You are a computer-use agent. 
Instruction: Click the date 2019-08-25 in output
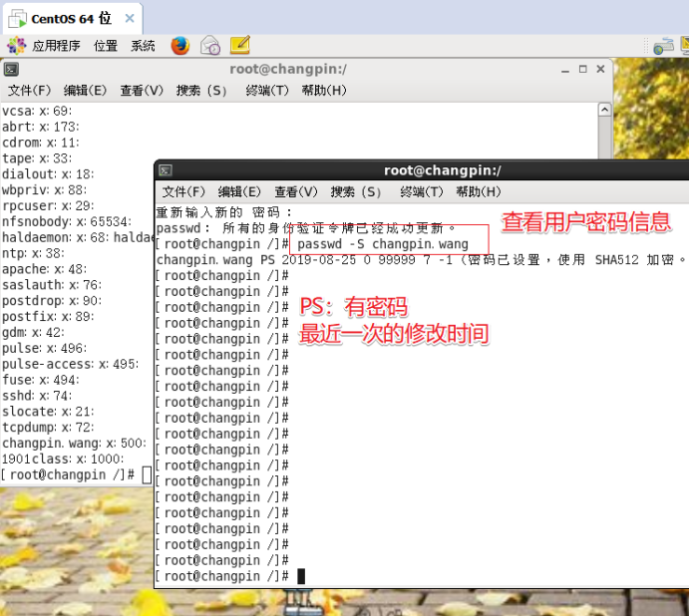pyautogui.click(x=319, y=259)
